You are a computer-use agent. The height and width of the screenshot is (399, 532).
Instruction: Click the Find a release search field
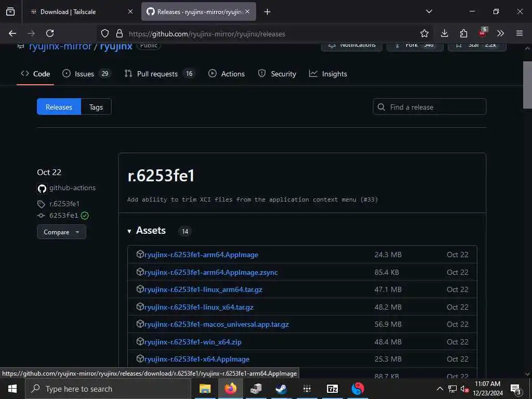[430, 107]
